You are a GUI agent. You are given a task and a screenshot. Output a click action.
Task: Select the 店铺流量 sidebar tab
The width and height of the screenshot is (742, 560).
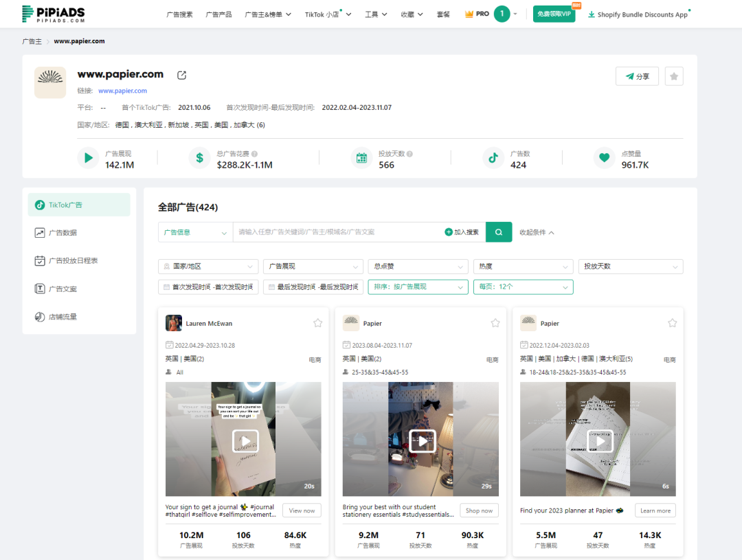79,317
